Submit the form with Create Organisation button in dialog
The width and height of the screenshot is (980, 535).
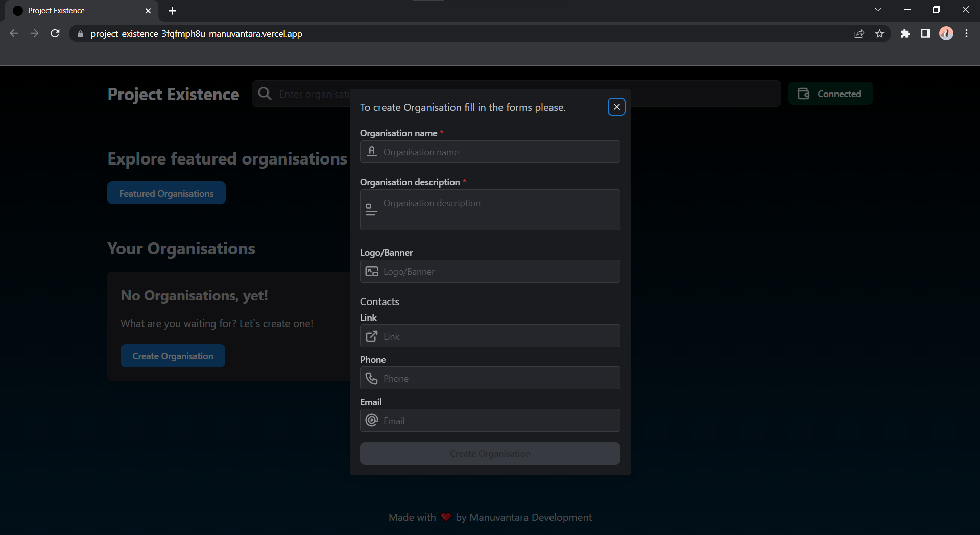[x=490, y=454]
